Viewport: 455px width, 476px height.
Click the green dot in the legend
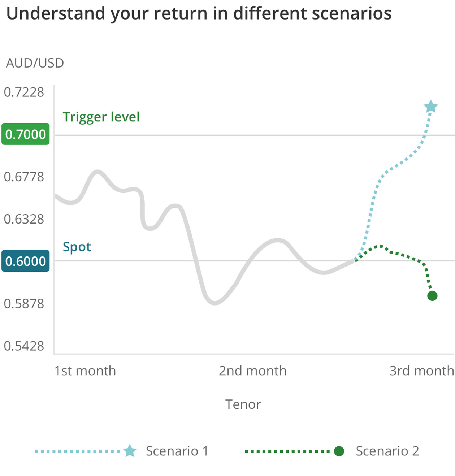tap(339, 451)
